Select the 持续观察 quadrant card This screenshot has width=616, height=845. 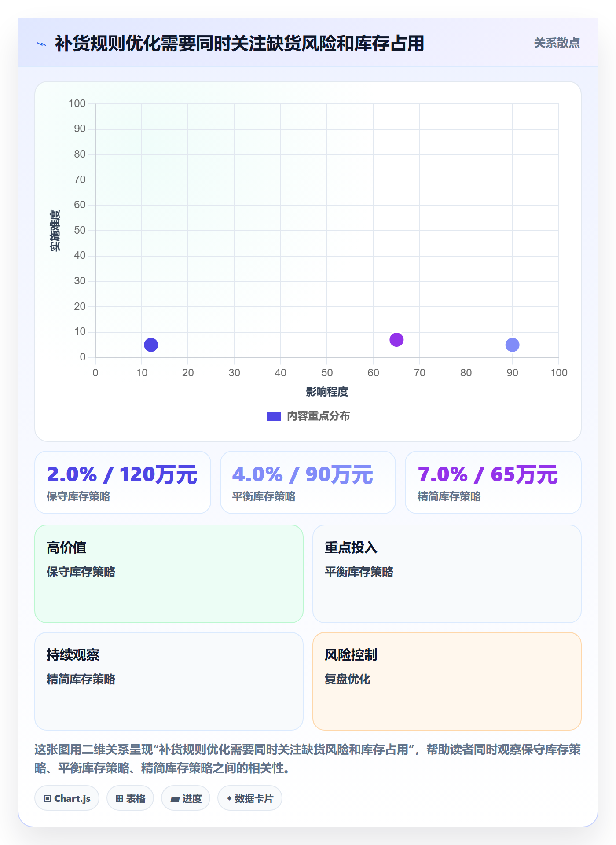point(169,681)
